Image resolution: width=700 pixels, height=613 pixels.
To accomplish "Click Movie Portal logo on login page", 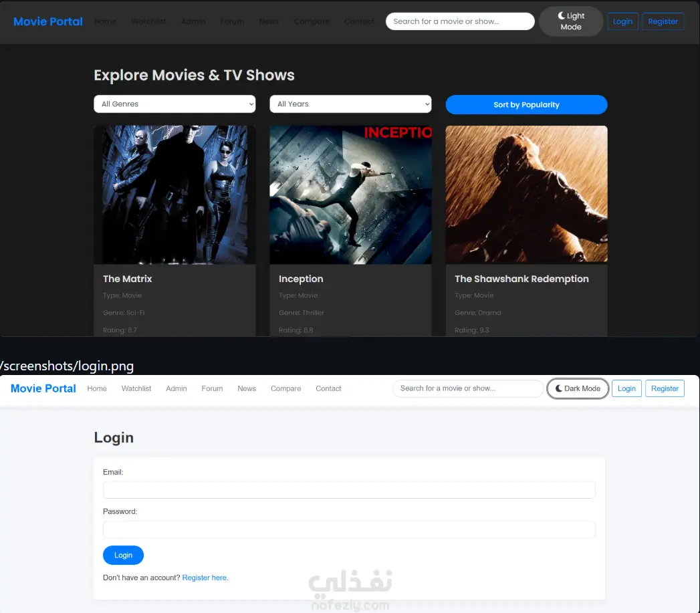I will click(x=43, y=388).
